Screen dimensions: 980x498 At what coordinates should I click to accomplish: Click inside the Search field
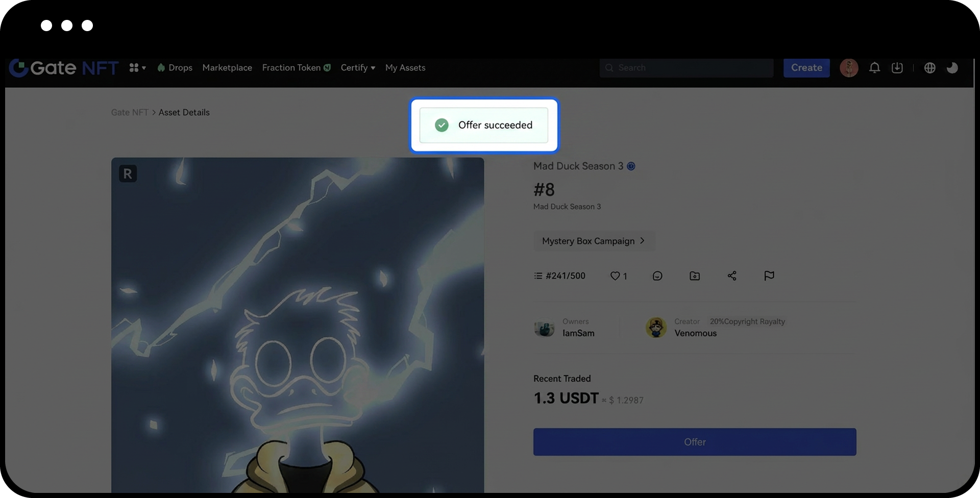click(687, 68)
